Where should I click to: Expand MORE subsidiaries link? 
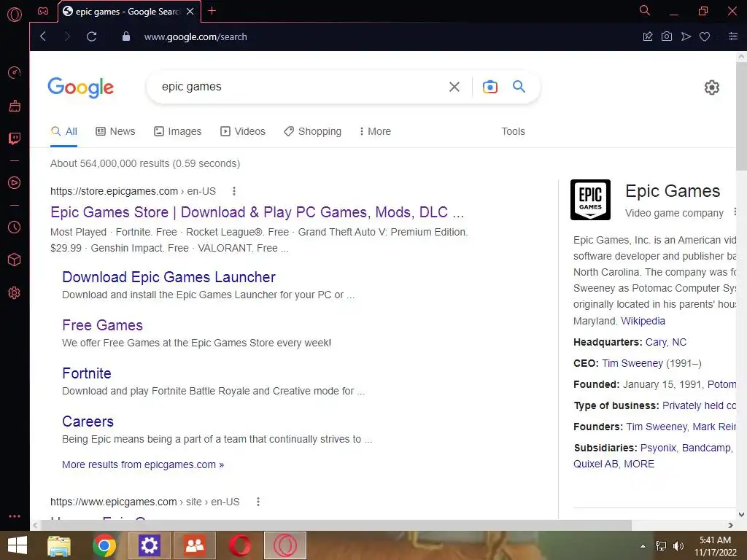tap(639, 464)
